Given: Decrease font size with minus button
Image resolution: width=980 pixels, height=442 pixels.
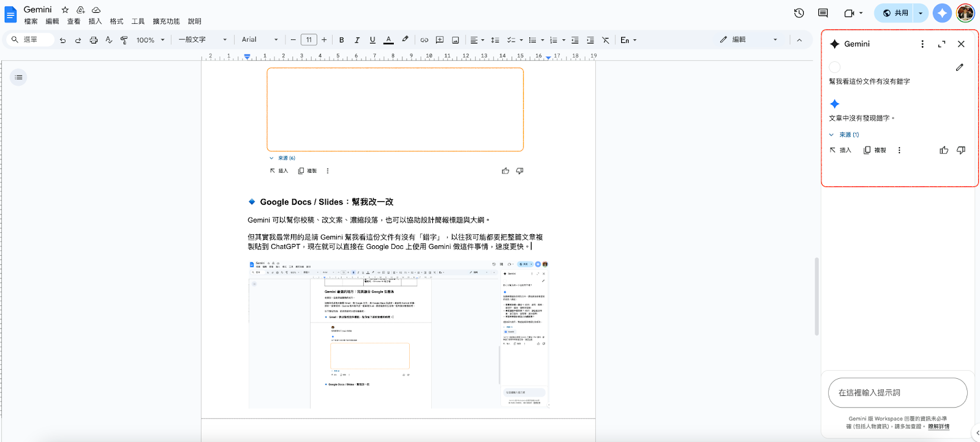Looking at the screenshot, I should (293, 40).
